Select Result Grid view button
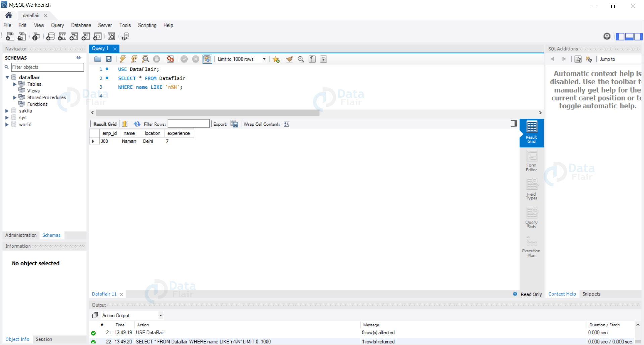Viewport: 644px width, 345px height. (531, 133)
